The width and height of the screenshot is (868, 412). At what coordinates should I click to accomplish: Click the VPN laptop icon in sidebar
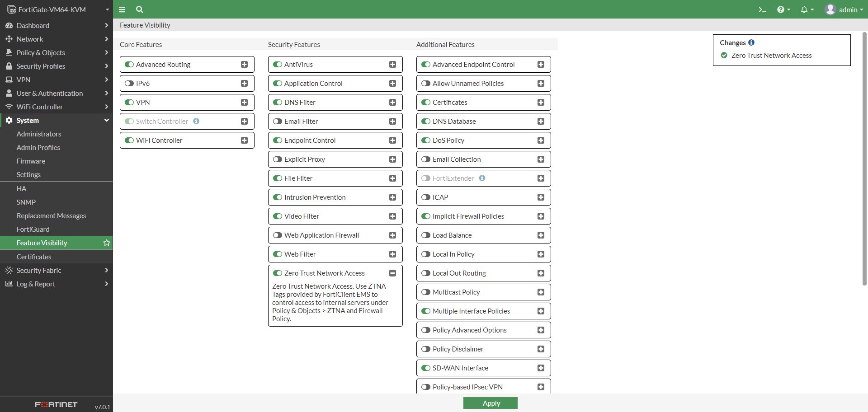[9, 80]
